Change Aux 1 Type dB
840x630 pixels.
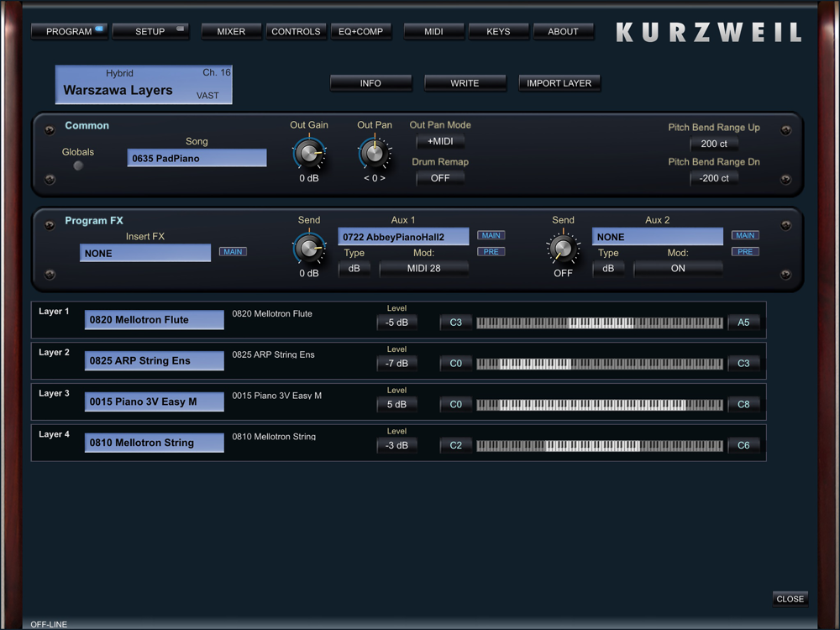point(354,269)
